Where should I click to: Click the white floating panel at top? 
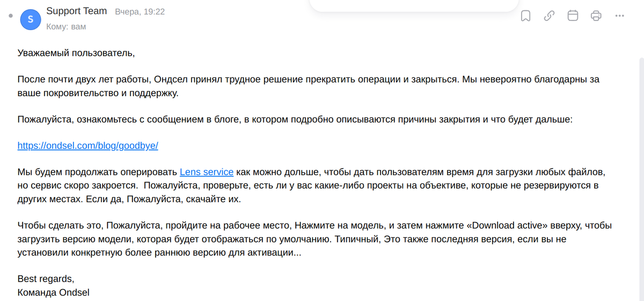pyautogui.click(x=414, y=5)
